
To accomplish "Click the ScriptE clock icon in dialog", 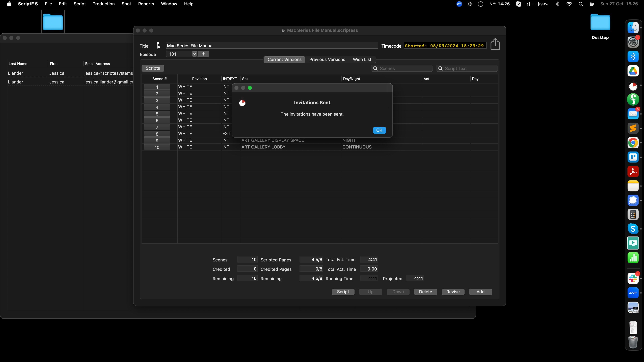I will click(242, 103).
